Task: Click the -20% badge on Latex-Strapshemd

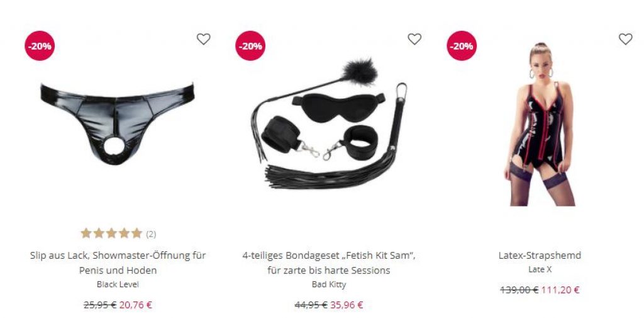Action: pyautogui.click(x=462, y=46)
